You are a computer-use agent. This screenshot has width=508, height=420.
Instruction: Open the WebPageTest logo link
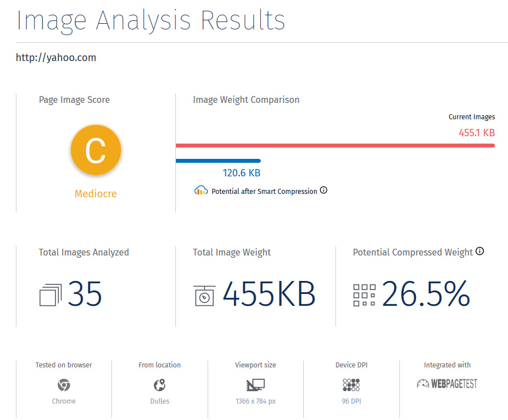[x=447, y=384]
